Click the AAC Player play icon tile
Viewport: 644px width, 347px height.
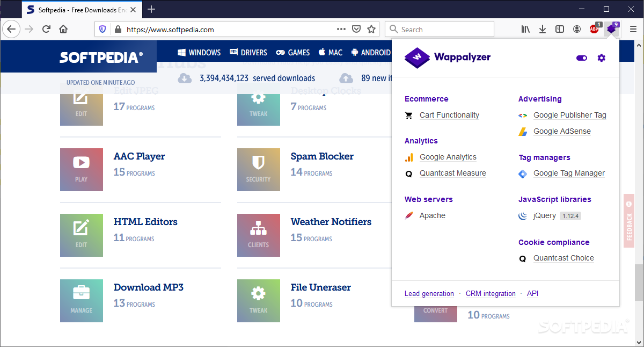[x=82, y=170]
